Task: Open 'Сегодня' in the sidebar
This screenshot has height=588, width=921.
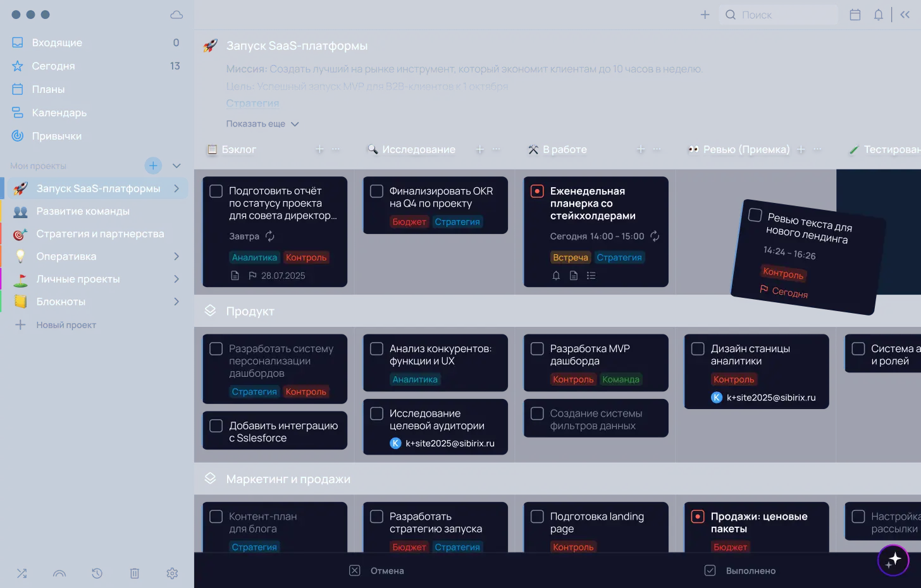Action: click(53, 66)
